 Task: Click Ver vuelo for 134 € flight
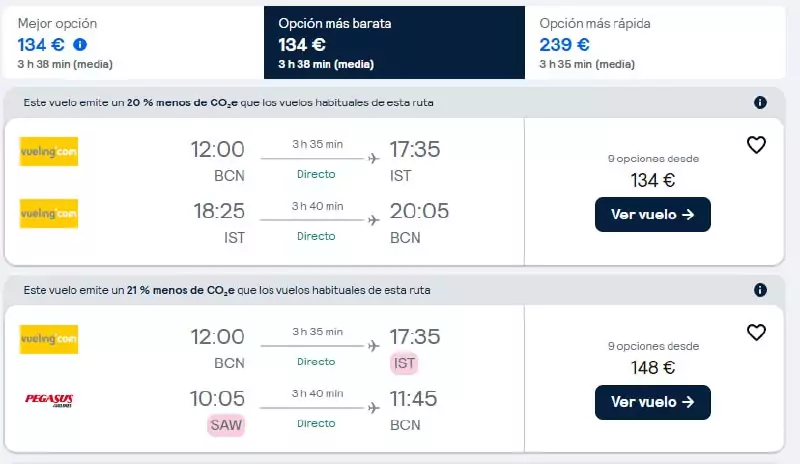coord(653,214)
